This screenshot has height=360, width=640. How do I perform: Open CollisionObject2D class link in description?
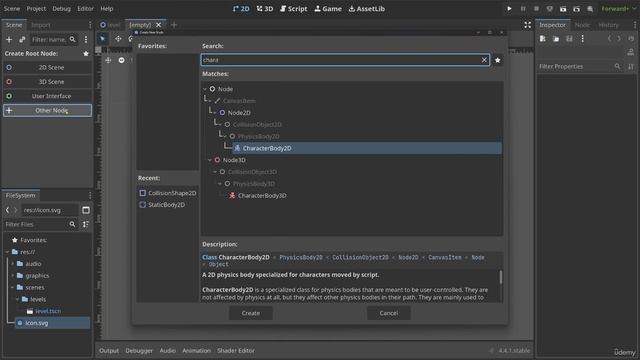(360, 258)
